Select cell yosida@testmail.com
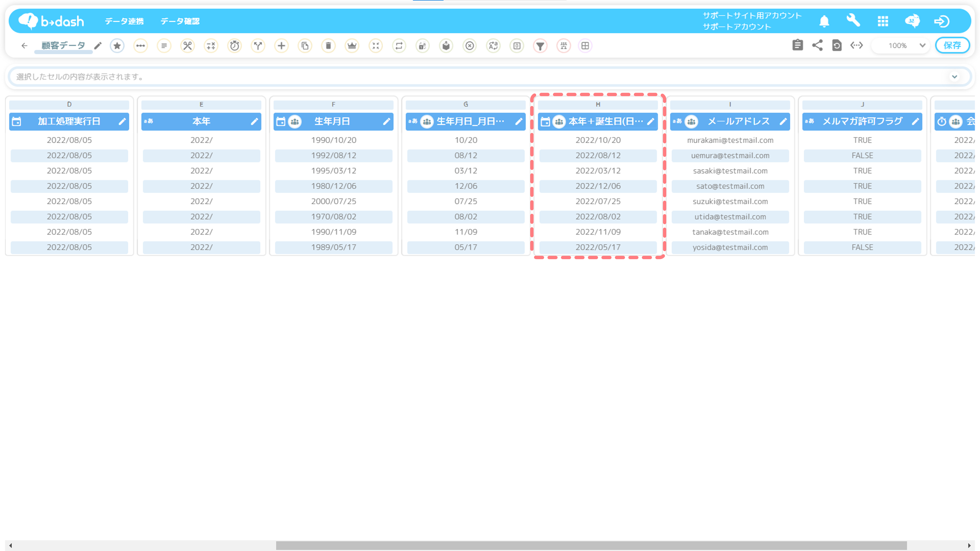This screenshot has height=551, width=980. 730,247
